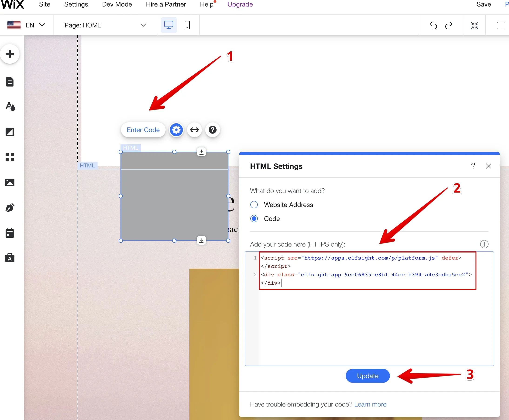Click Save in the top bar

(x=484, y=4)
